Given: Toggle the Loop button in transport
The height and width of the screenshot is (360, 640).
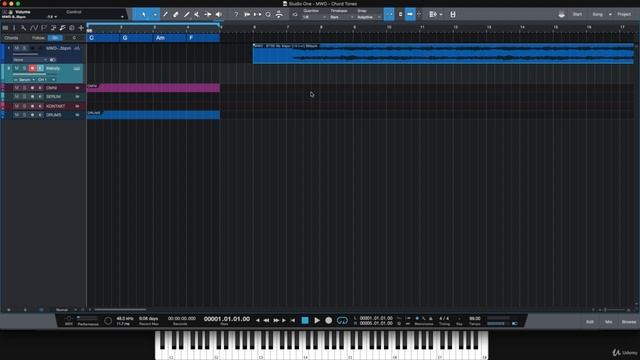Looking at the screenshot, I should tap(342, 320).
